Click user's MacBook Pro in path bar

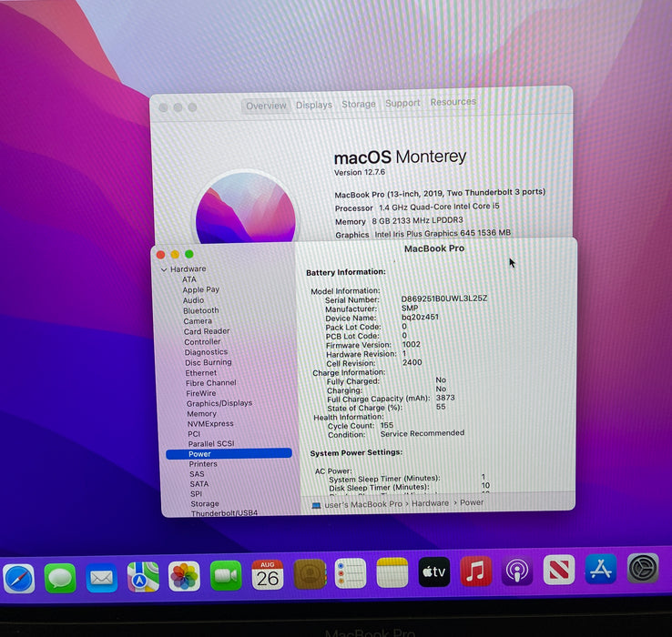click(x=363, y=504)
